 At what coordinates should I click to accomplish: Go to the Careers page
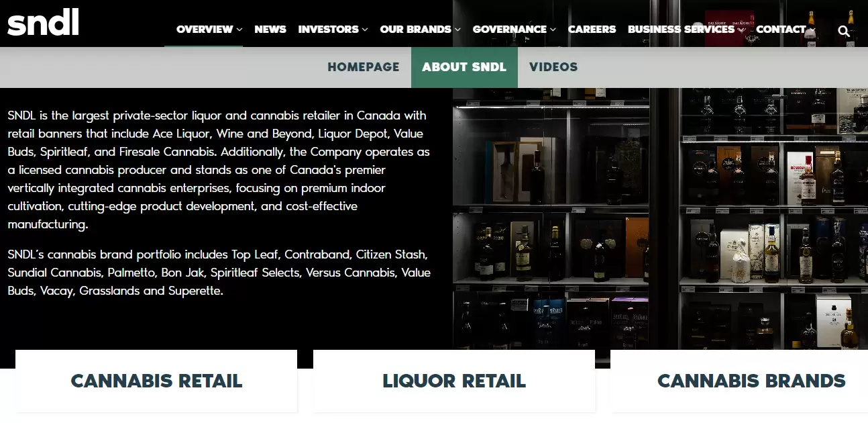592,30
